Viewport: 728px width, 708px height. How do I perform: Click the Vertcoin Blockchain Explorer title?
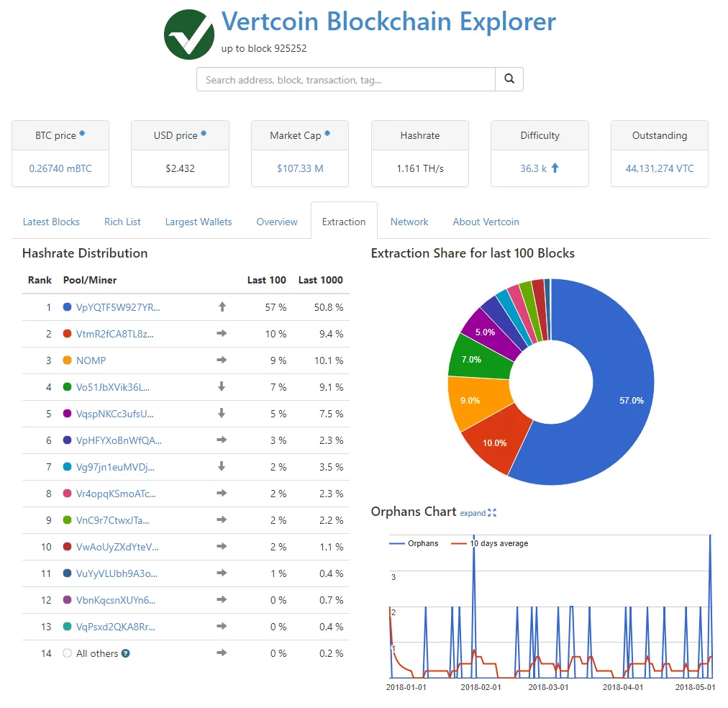coord(388,22)
